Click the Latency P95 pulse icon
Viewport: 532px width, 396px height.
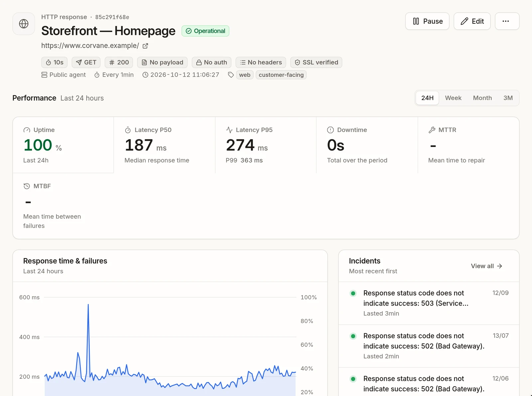coord(229,130)
